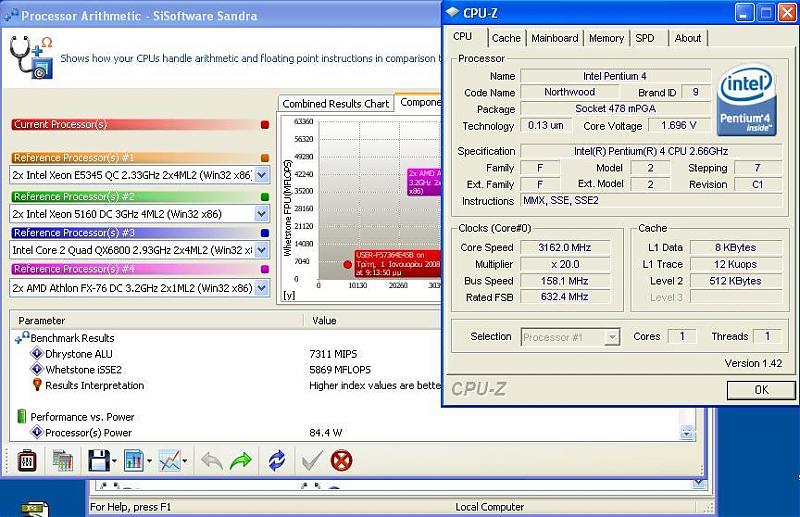Click the CPU-Z title bar icon
The width and height of the screenshot is (800, 517).
pos(452,13)
